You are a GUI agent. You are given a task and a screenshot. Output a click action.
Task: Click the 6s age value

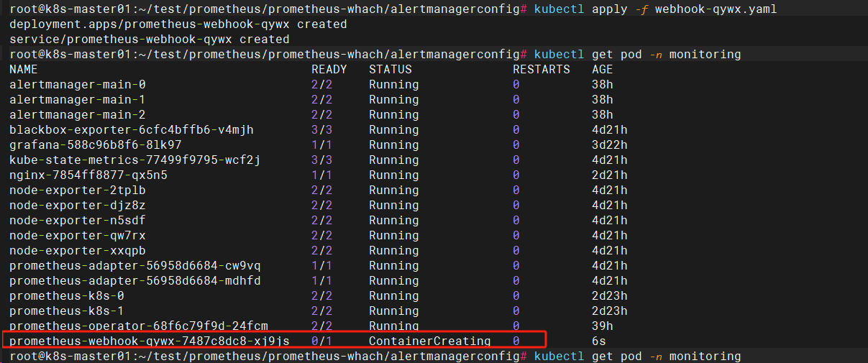point(599,341)
